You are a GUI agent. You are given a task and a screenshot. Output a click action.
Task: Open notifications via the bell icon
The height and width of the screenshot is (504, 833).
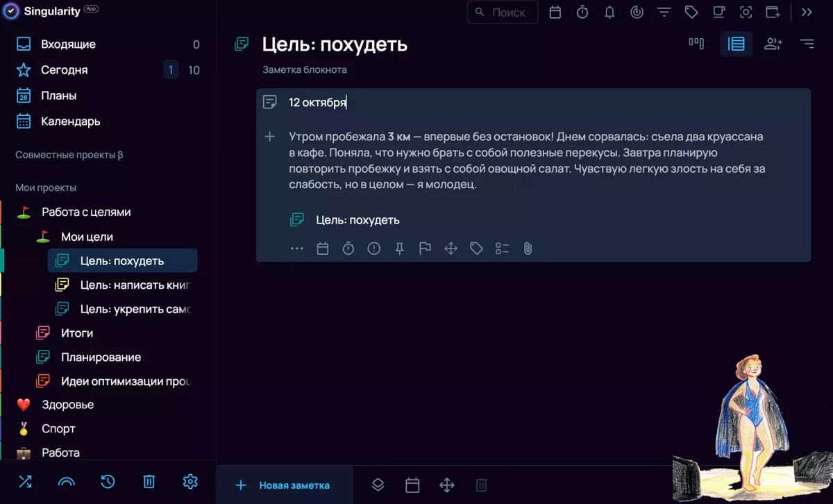coord(609,12)
